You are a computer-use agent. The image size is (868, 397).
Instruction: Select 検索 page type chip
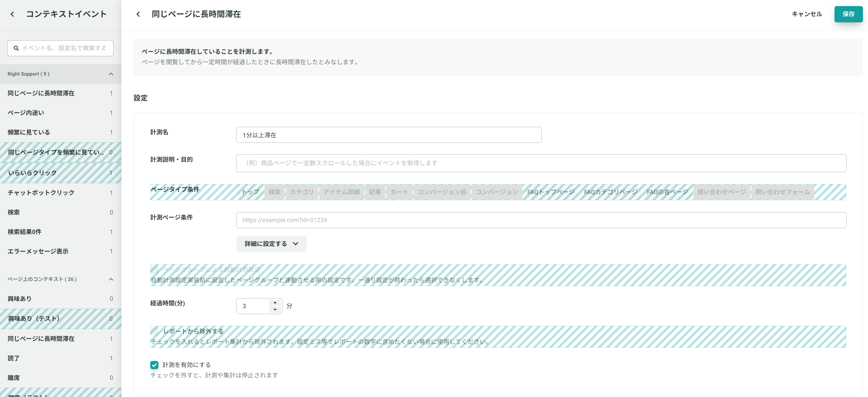[274, 192]
